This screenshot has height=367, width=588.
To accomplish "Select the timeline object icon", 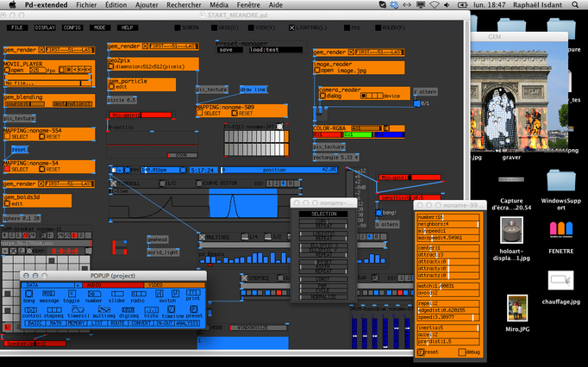I will 171,310.
